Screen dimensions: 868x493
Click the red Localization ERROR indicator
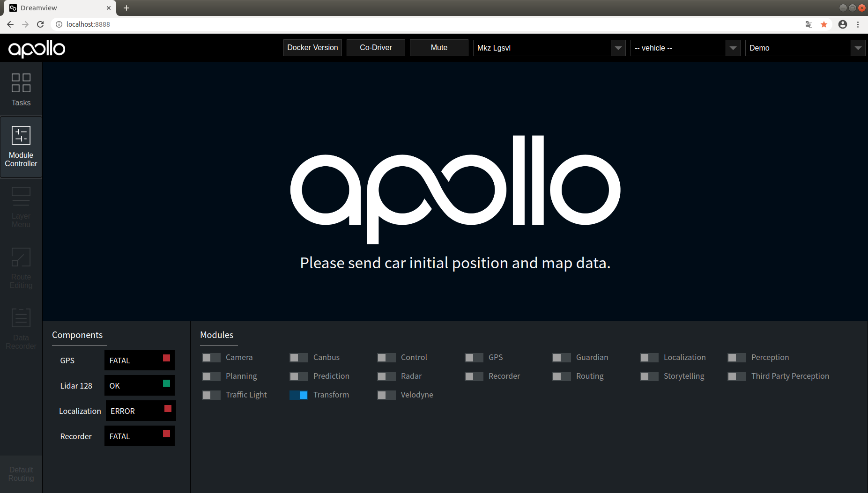[168, 409]
